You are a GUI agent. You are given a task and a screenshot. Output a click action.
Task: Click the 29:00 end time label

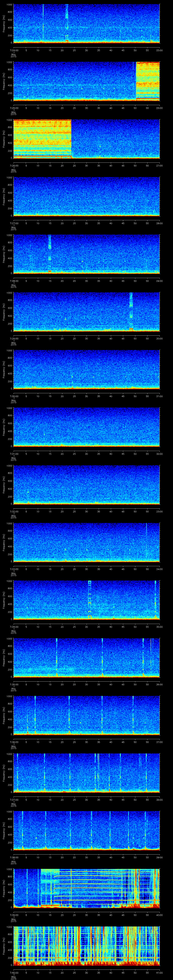pyautogui.click(x=159, y=281)
